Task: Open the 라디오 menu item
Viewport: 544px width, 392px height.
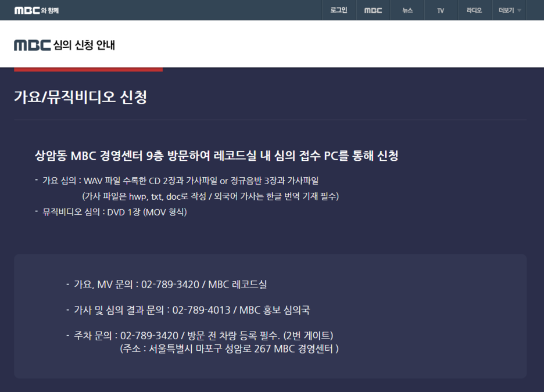Action: (475, 10)
